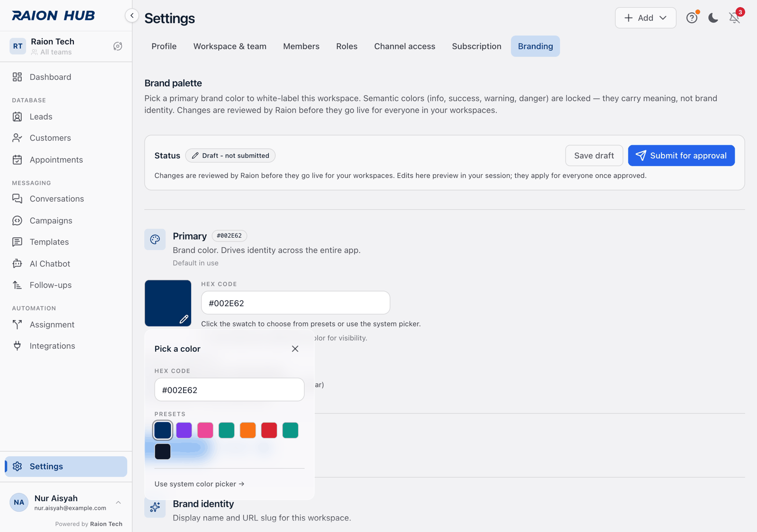This screenshot has height=532, width=757.
Task: Choose the purple preset color
Action: pyautogui.click(x=184, y=430)
